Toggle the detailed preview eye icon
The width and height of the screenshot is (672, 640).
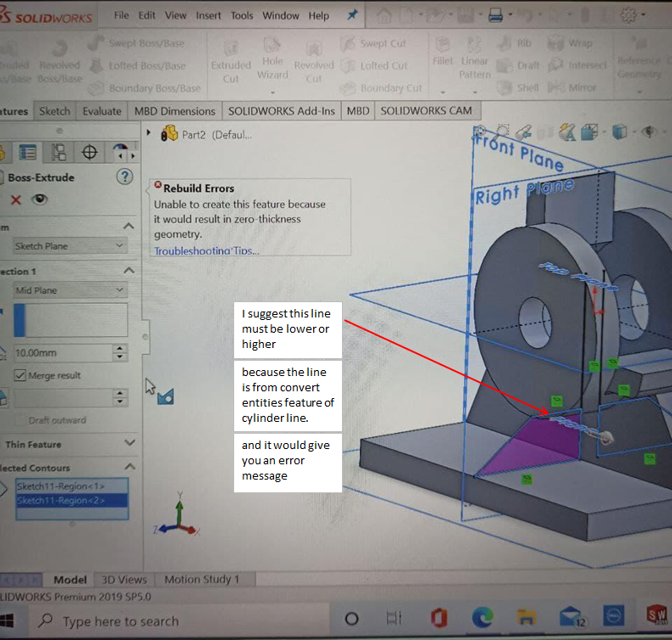[39, 199]
